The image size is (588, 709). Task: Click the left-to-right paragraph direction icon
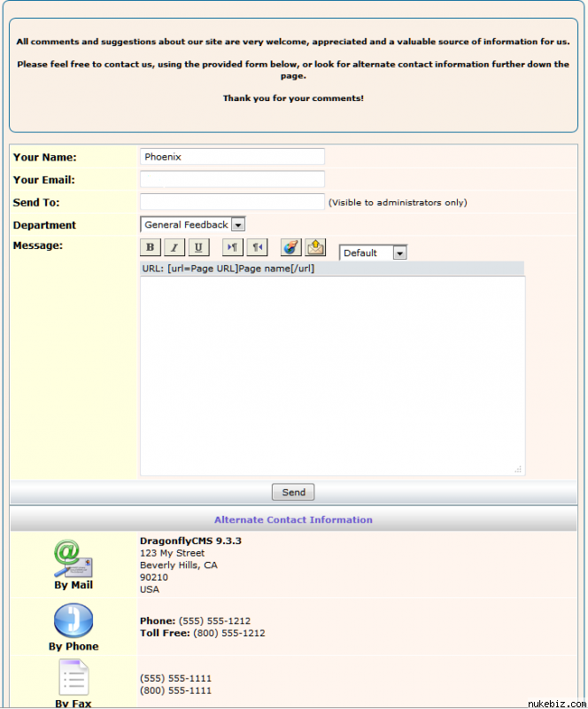pos(233,247)
